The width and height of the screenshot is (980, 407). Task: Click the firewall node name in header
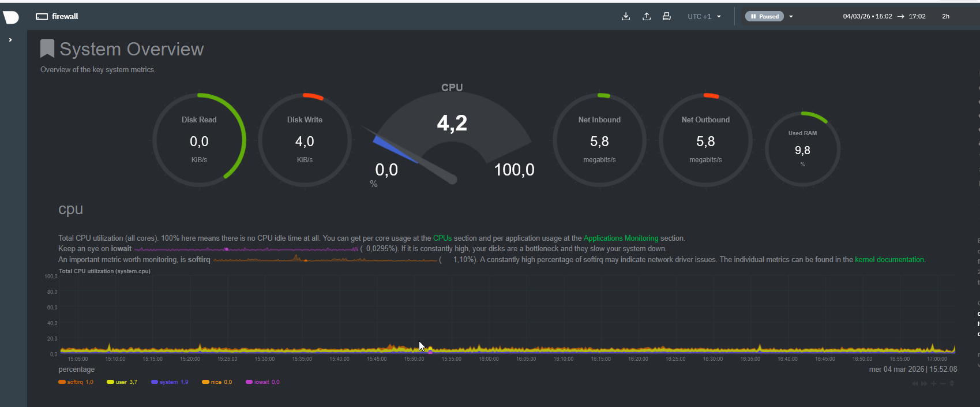(x=65, y=16)
